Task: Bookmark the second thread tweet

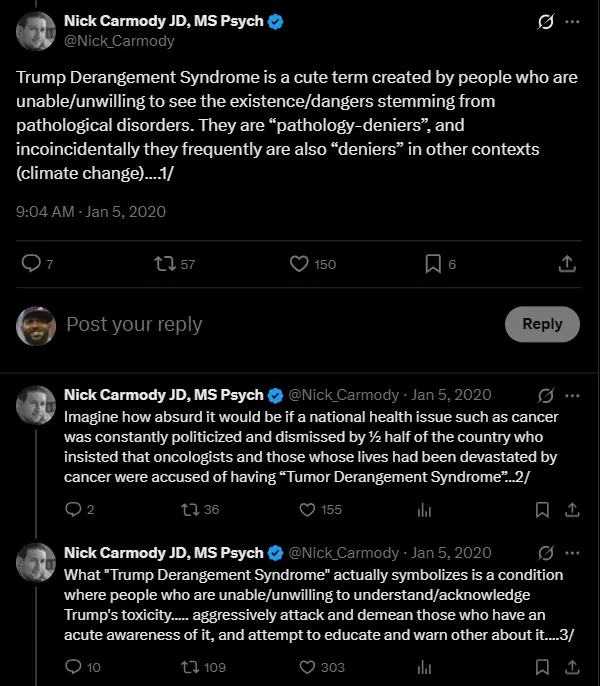Action: point(542,509)
